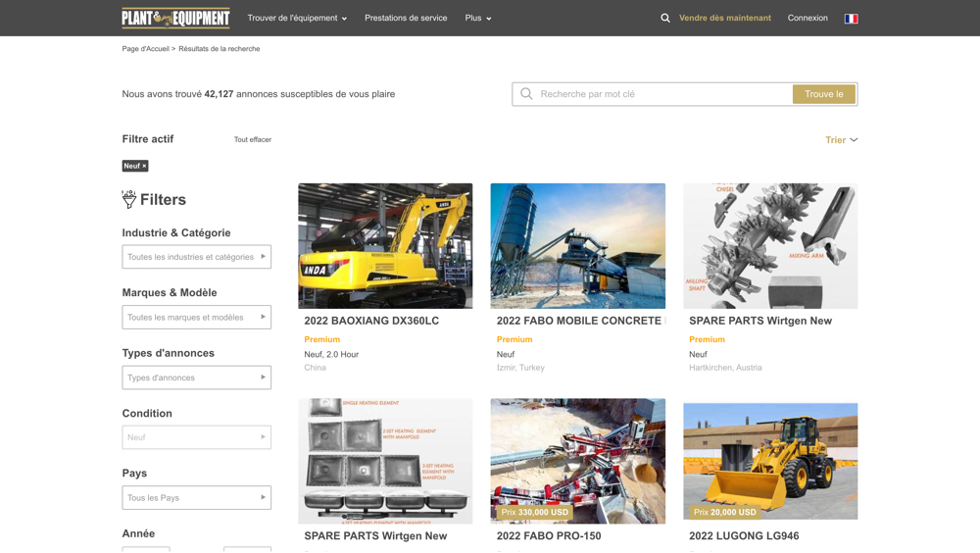This screenshot has height=553, width=980.
Task: Click the French flag language icon
Action: click(851, 19)
